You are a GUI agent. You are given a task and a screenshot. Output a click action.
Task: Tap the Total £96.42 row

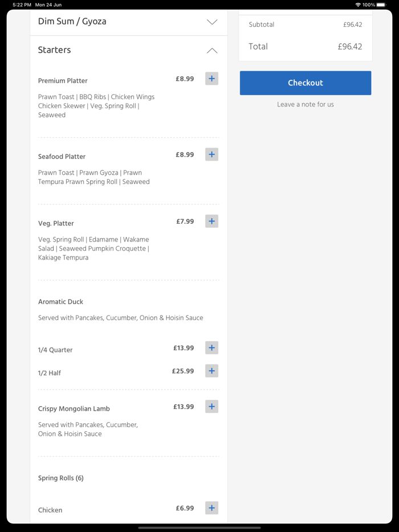pos(306,47)
